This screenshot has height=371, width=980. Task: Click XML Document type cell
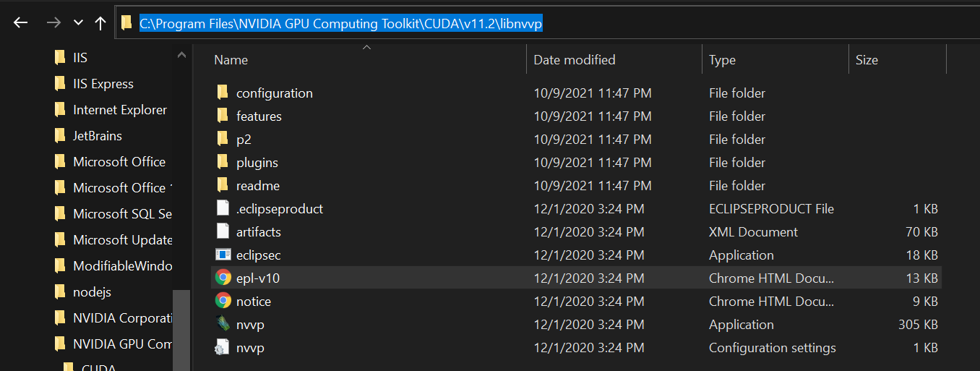pyautogui.click(x=753, y=232)
